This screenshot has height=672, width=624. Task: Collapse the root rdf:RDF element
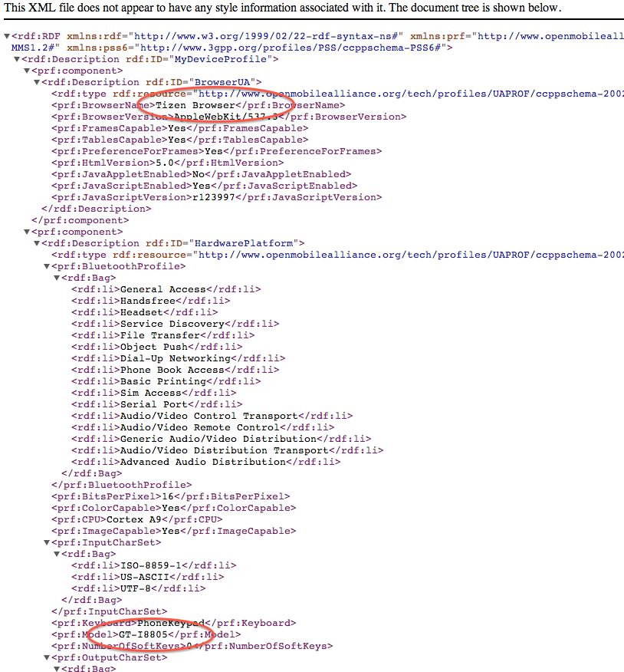[x=7, y=36]
